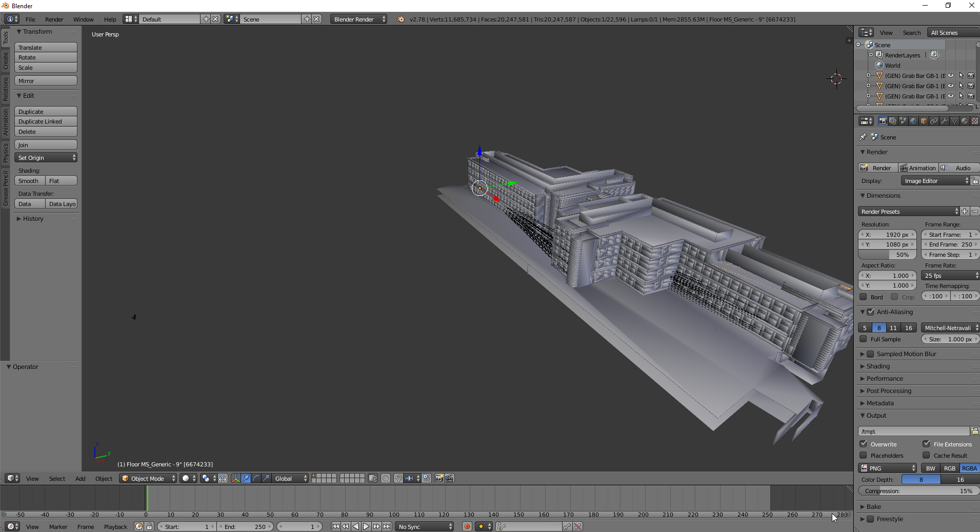980x532 pixels.
Task: Select the scale manipulator icon
Action: (266, 478)
